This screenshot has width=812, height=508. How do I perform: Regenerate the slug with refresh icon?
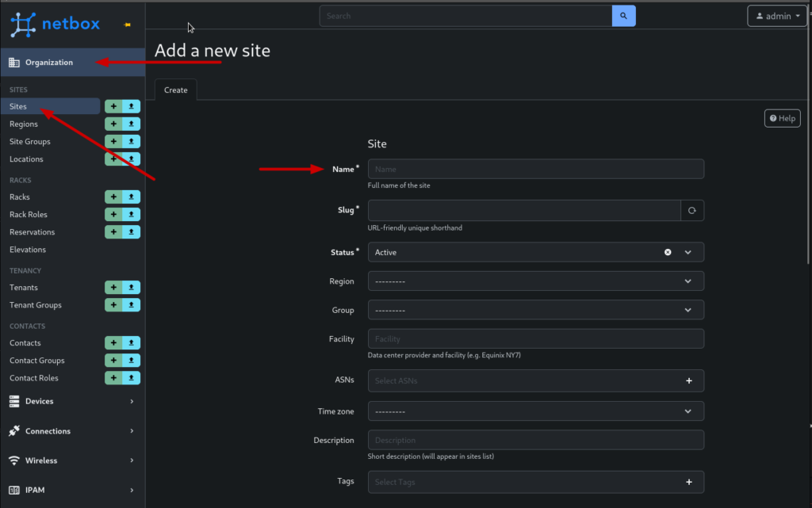coord(691,211)
